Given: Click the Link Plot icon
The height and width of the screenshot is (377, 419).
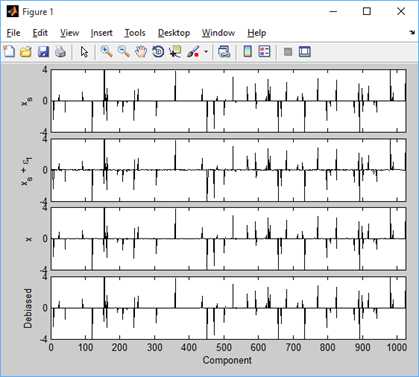Looking at the screenshot, I should (x=224, y=52).
